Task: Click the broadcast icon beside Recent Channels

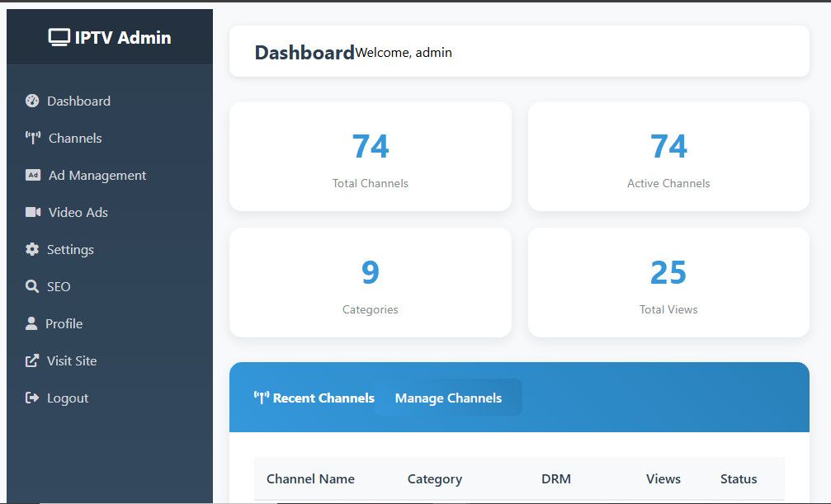Action: (x=261, y=398)
